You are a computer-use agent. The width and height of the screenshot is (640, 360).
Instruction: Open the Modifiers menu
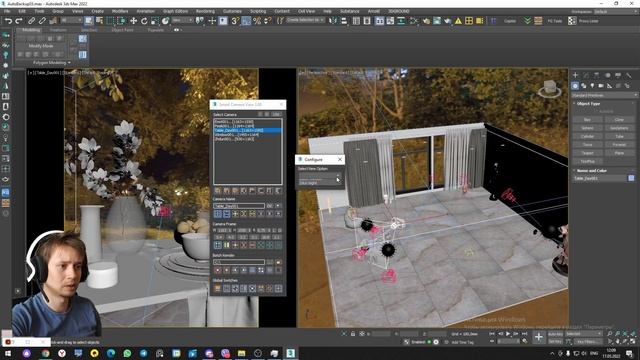coord(120,11)
